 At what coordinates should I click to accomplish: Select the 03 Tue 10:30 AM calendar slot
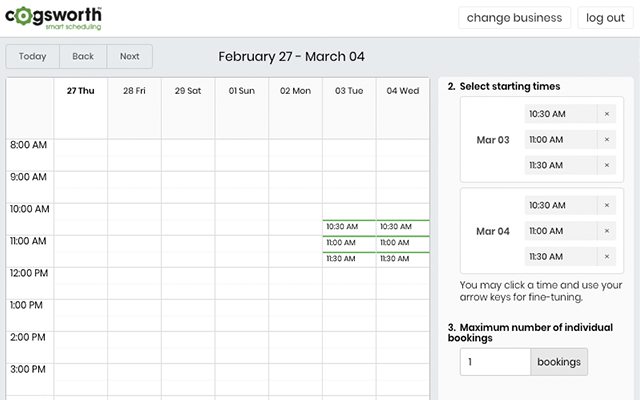pos(349,227)
